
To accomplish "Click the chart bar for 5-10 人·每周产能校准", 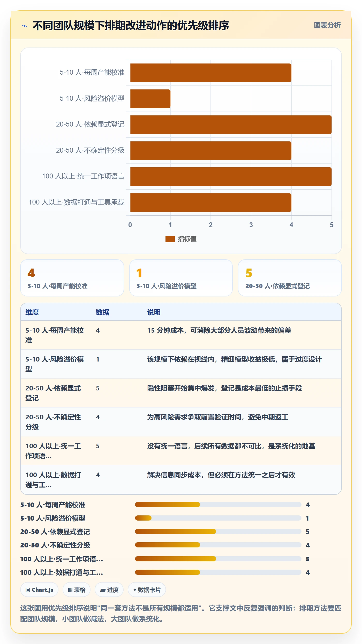I will (211, 73).
